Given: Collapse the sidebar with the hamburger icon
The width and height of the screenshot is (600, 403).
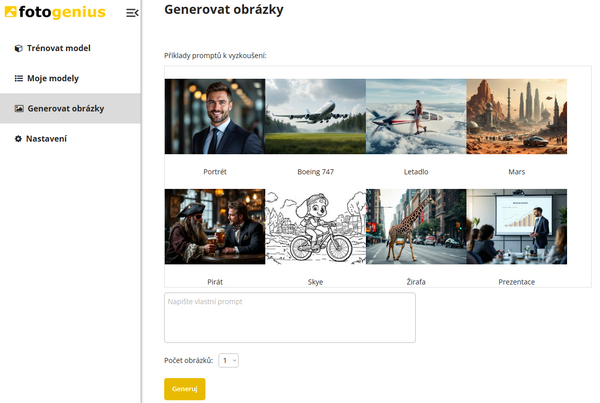Looking at the screenshot, I should [x=132, y=13].
